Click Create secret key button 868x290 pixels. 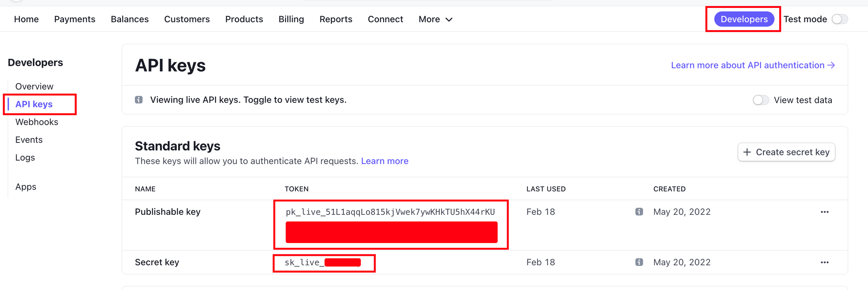point(786,152)
